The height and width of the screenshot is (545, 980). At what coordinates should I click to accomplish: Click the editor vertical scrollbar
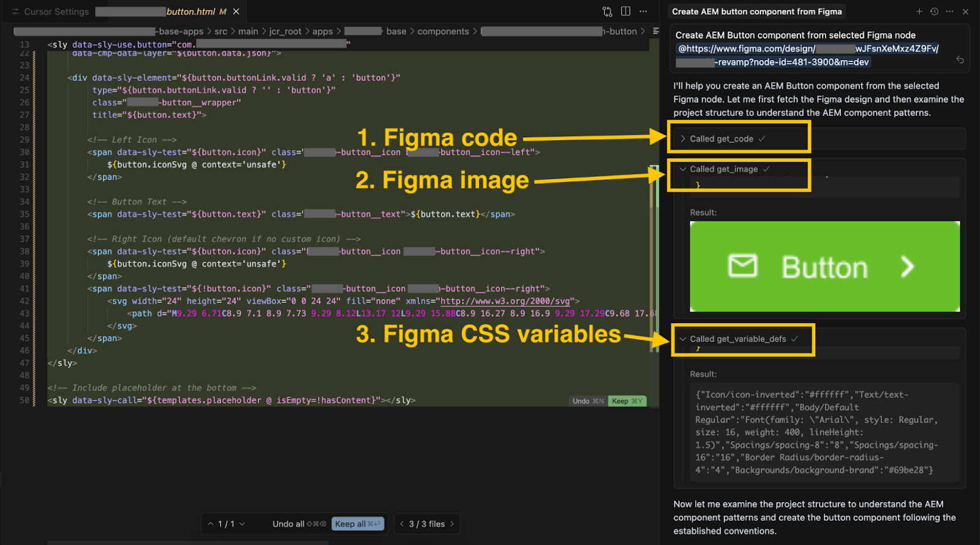(654, 257)
